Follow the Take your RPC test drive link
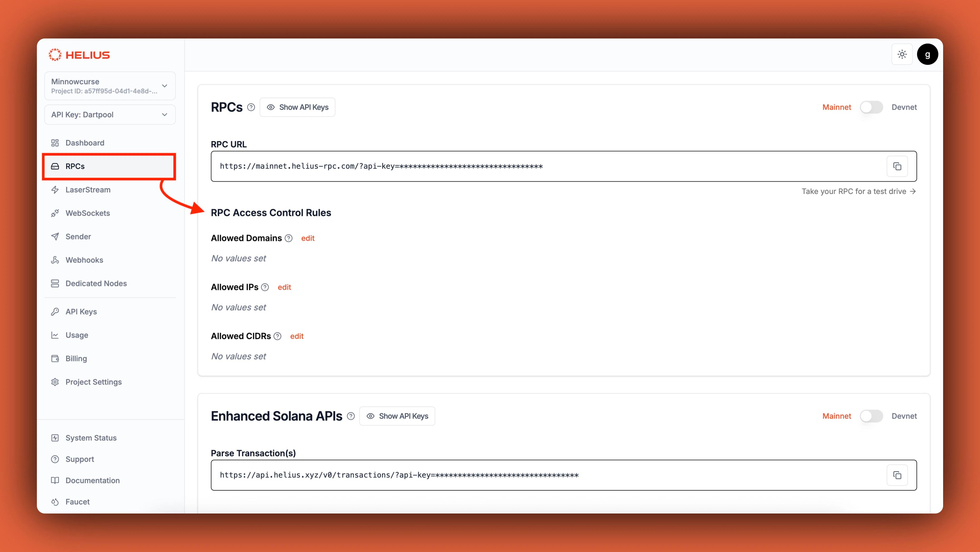 [858, 191]
